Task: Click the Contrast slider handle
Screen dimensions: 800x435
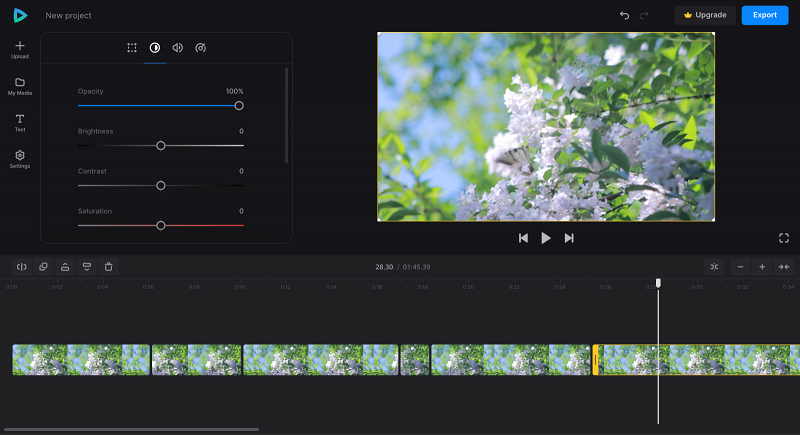Action: 161,186
